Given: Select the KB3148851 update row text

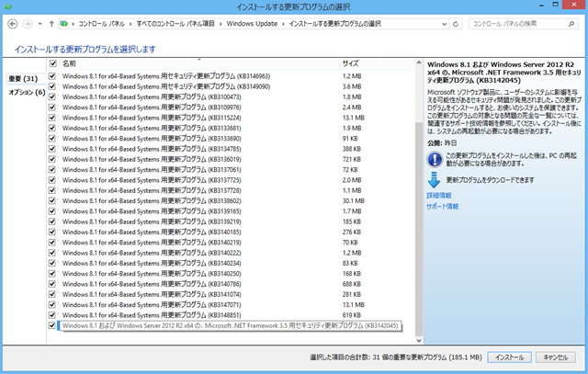Looking at the screenshot, I should 152,315.
